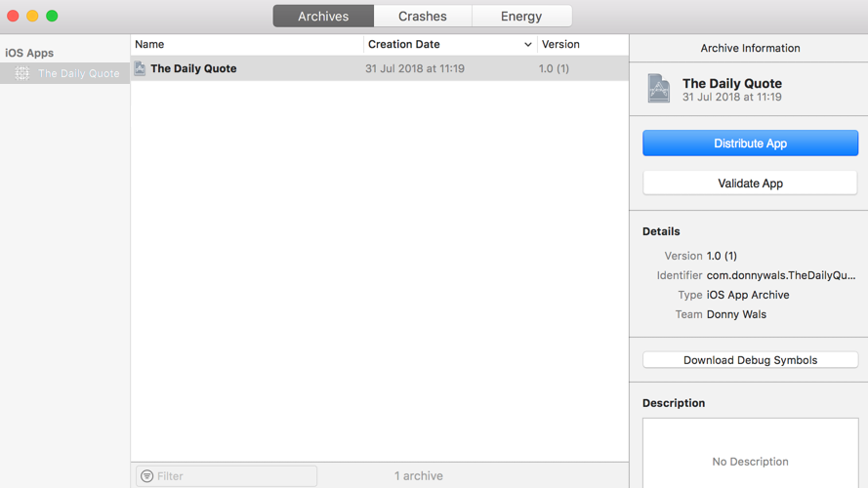This screenshot has width=868, height=488.
Task: Switch to the Archives tab
Action: (323, 16)
